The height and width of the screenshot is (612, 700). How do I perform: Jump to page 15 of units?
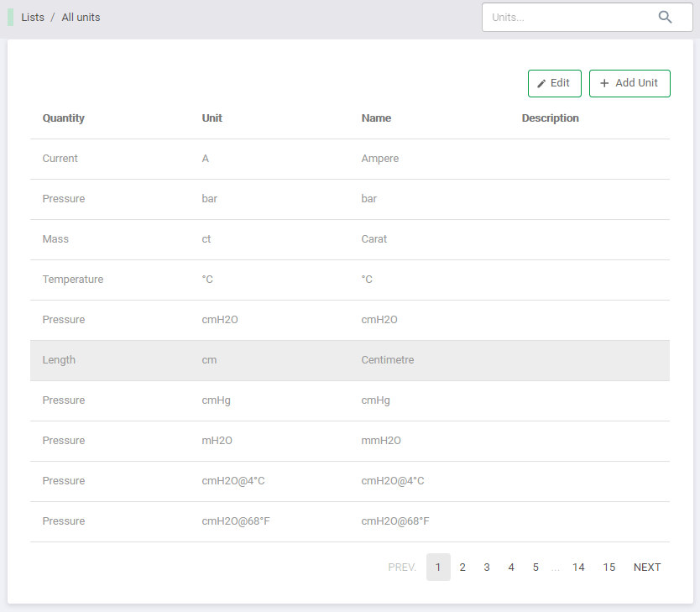click(609, 568)
